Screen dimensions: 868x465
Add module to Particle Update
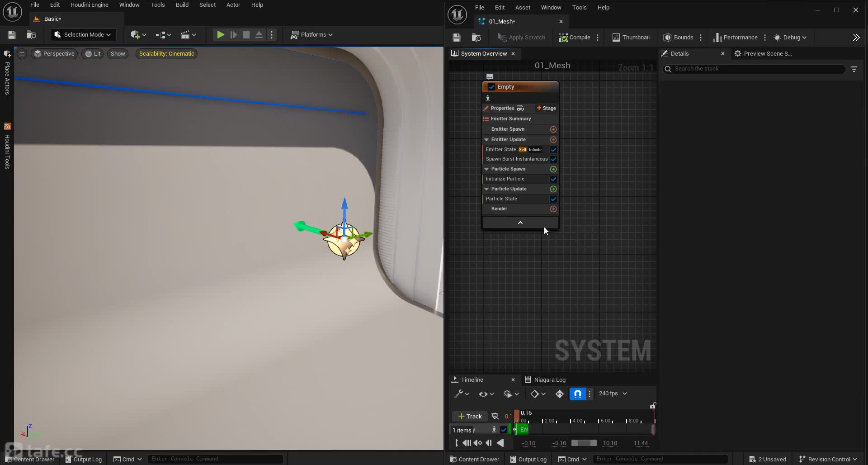[553, 189]
